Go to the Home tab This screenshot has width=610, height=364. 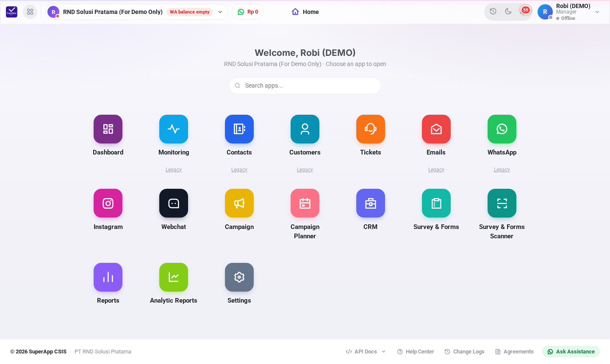(305, 12)
